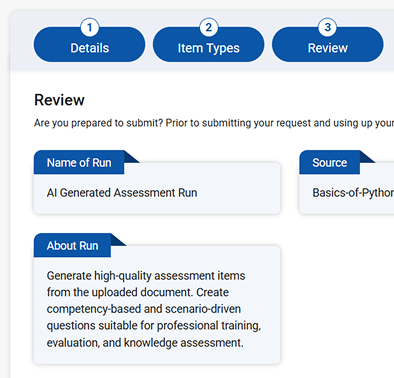Screen dimensions: 394x378
Task: Go to the Details step
Action: coord(89,45)
